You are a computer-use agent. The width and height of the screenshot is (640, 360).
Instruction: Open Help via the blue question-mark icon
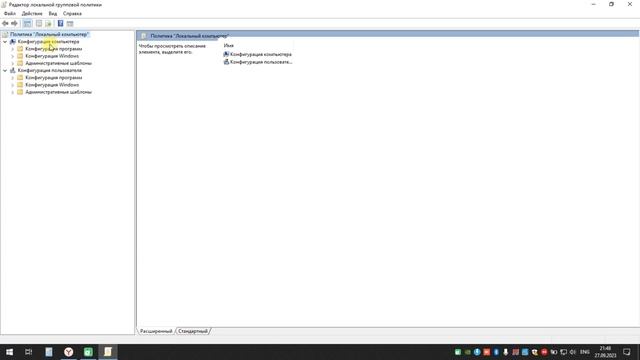60,24
